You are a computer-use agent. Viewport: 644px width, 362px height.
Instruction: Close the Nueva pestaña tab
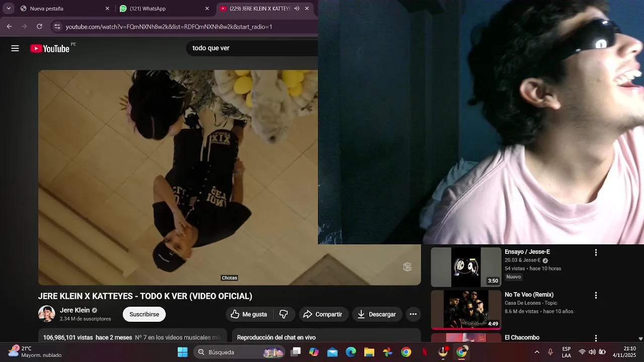pos(107,9)
